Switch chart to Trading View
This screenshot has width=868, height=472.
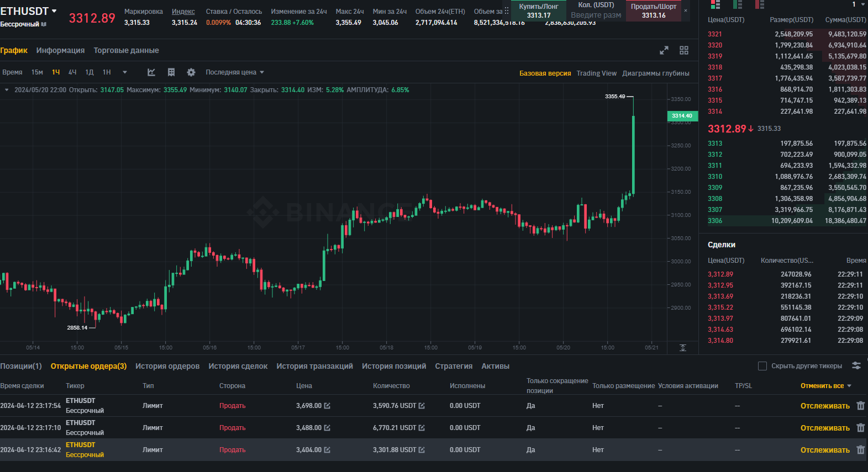point(596,73)
